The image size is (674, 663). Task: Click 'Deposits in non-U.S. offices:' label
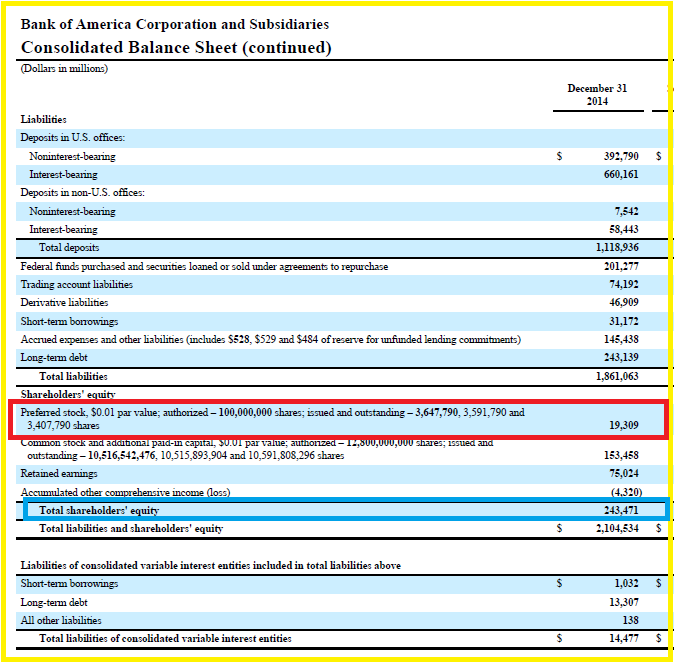[83, 192]
